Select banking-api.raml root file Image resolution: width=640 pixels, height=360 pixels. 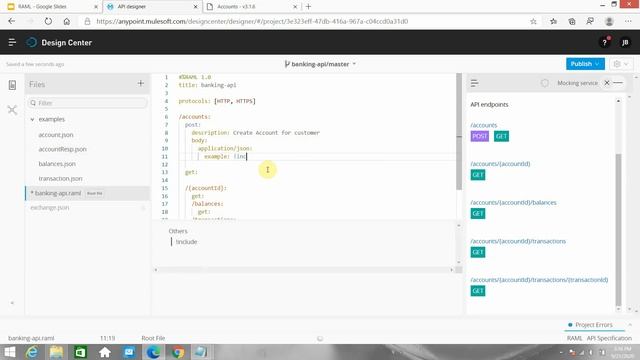point(88,193)
